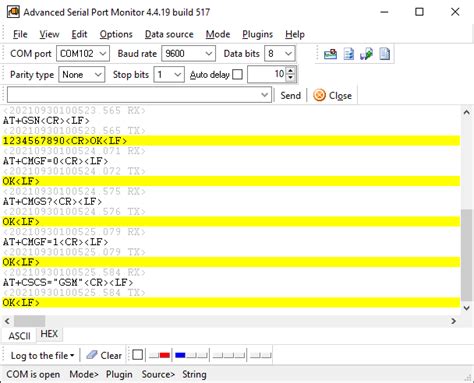
Task: Click the AT+GSN<CR><LF> log line
Action: (x=46, y=121)
